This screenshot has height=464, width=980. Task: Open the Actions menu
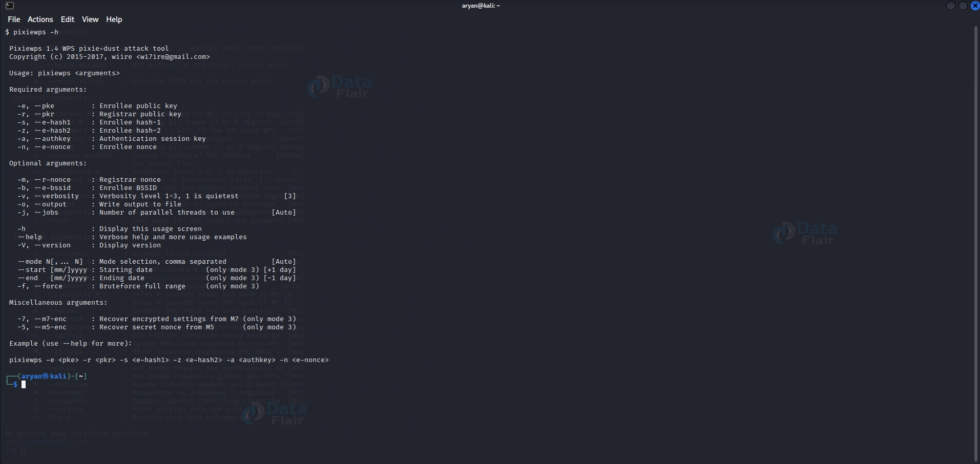click(x=40, y=19)
